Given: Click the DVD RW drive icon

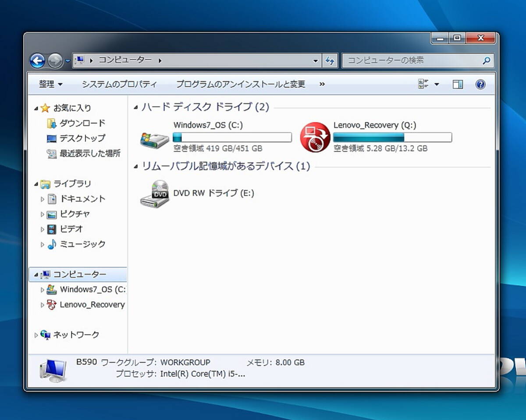Looking at the screenshot, I should 155,194.
